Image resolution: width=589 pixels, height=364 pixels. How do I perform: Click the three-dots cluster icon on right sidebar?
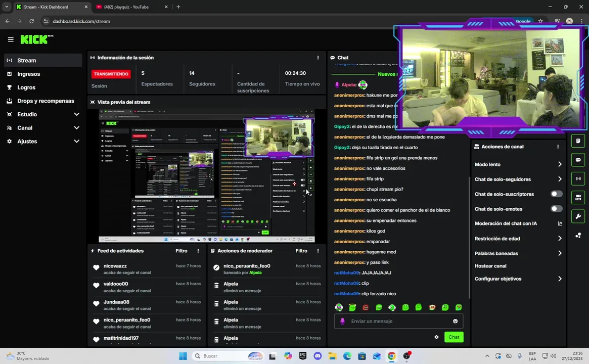(578, 235)
